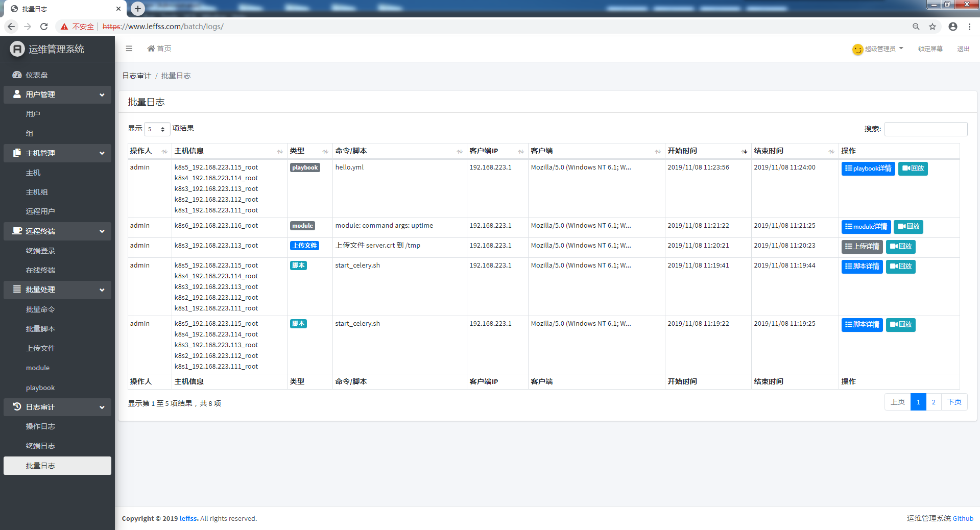Viewport: 980px width, 530px height.
Task: Click the table search input field
Action: (926, 129)
